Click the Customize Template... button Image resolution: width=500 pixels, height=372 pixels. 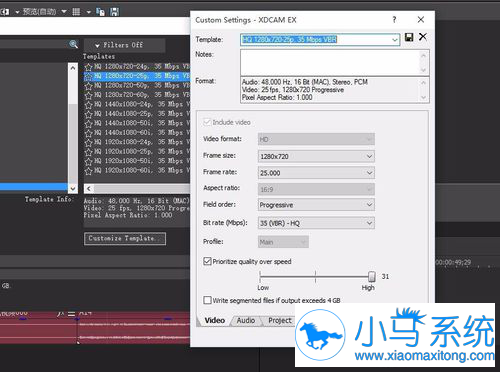pyautogui.click(x=125, y=238)
